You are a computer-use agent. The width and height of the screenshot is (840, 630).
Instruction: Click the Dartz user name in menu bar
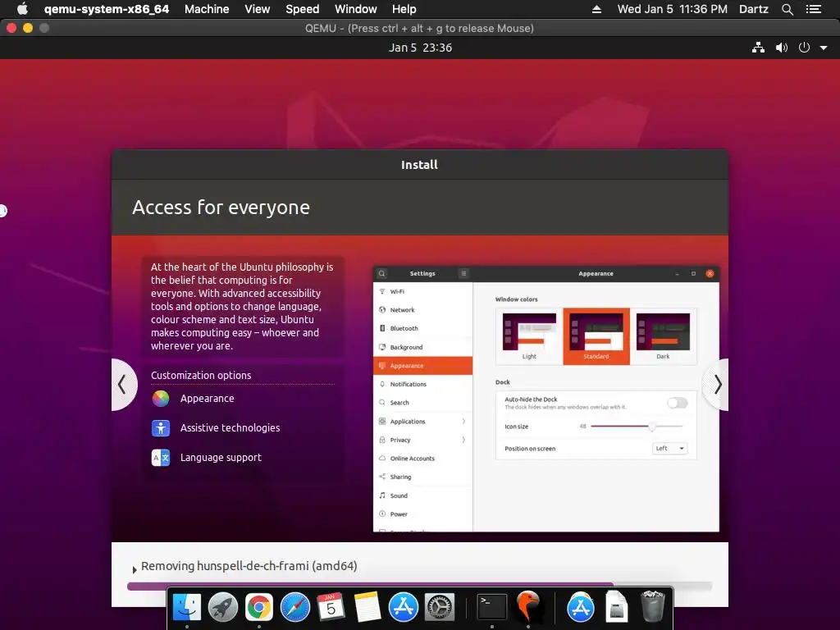pos(753,9)
